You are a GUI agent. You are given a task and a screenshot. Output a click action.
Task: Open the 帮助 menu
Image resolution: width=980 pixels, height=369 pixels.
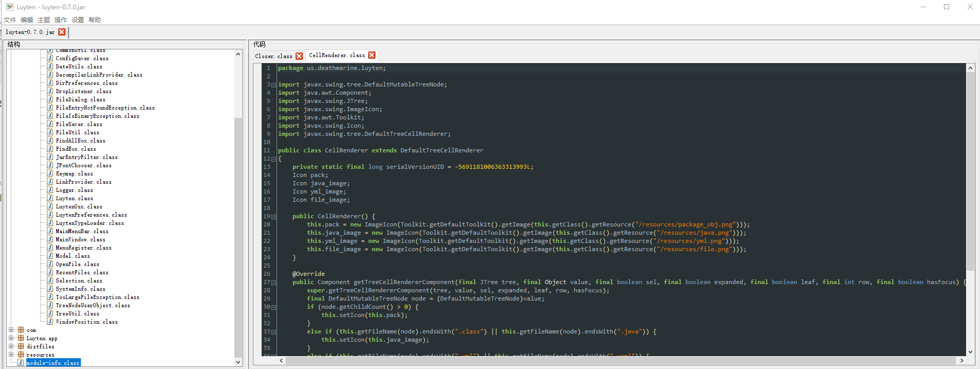tap(95, 20)
